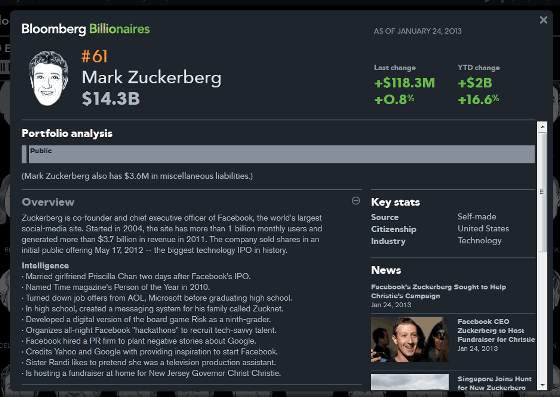Click Zuckerberg news photo thumbnail
Image resolution: width=560 pixels, height=397 pixels.
410,340
